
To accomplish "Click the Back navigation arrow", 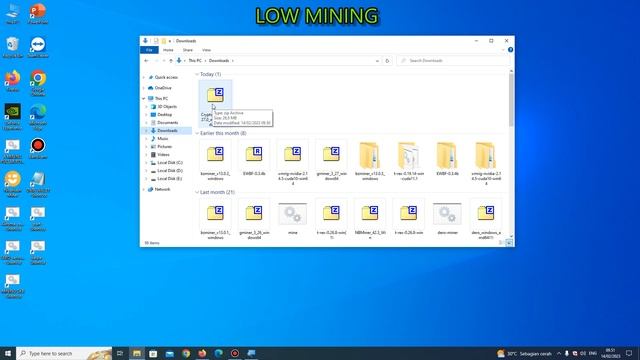I will click(x=147, y=61).
